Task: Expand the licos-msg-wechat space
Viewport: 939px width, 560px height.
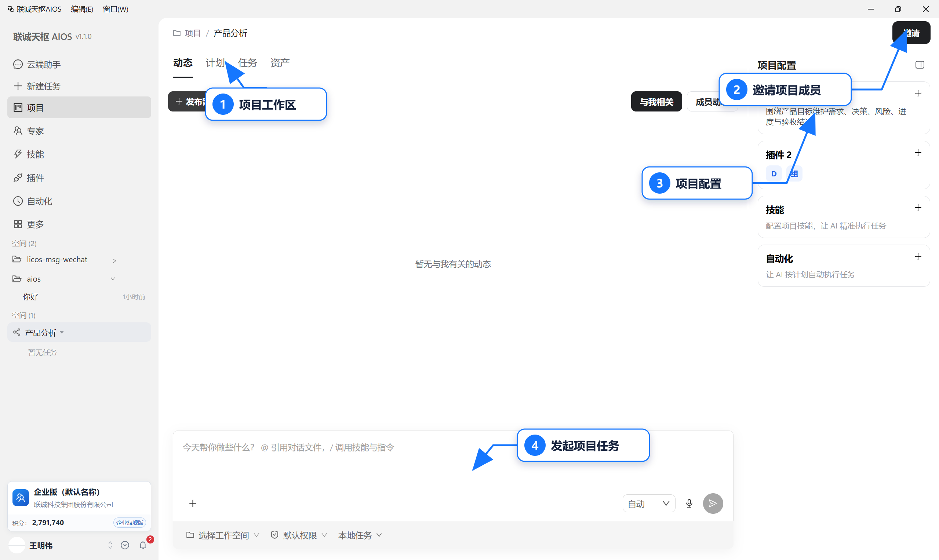Action: [114, 260]
